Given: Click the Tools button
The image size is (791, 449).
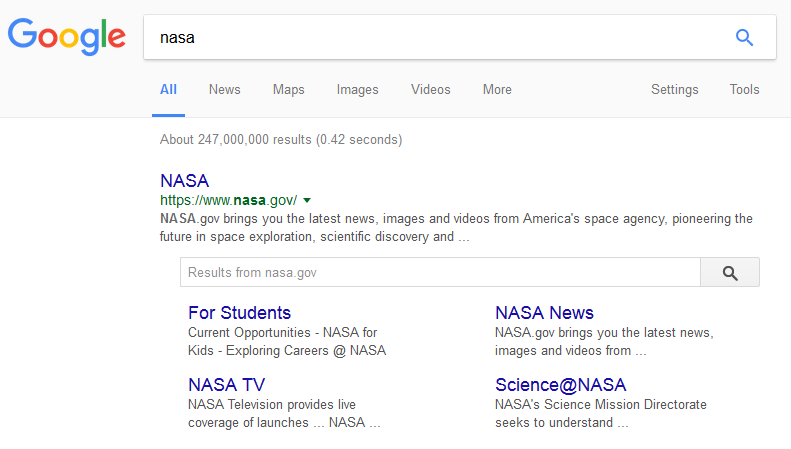Looking at the screenshot, I should point(744,90).
